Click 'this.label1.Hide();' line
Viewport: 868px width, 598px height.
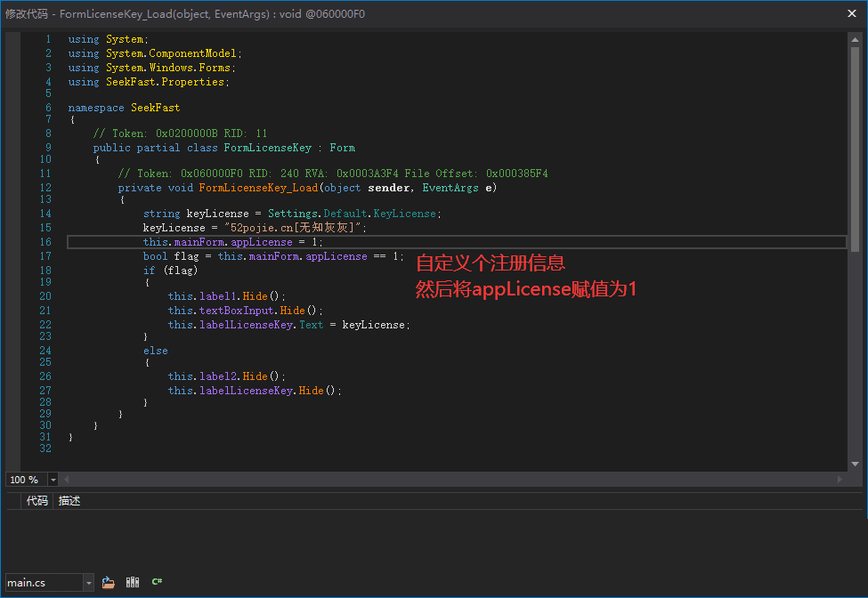227,296
